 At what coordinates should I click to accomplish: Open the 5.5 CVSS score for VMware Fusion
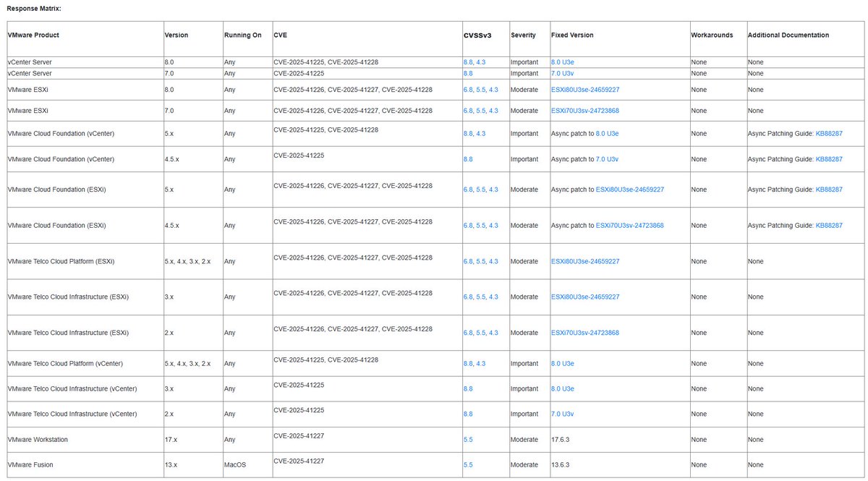point(468,465)
